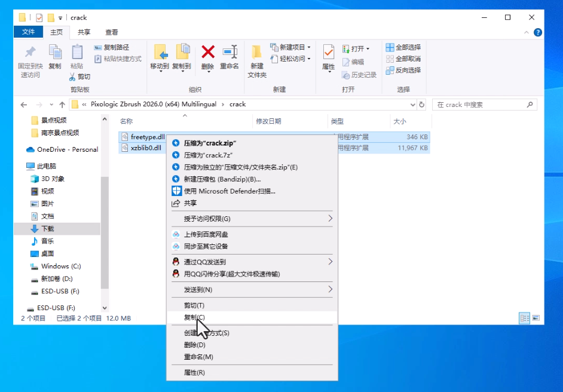Switch to the View (查看) ribbon tab
The height and width of the screenshot is (392, 563).
coord(112,32)
